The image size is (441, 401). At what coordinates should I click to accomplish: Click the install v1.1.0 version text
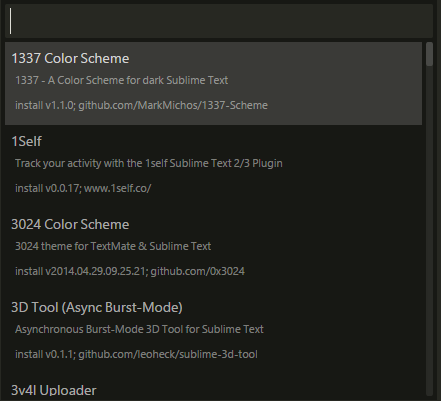pos(45,105)
